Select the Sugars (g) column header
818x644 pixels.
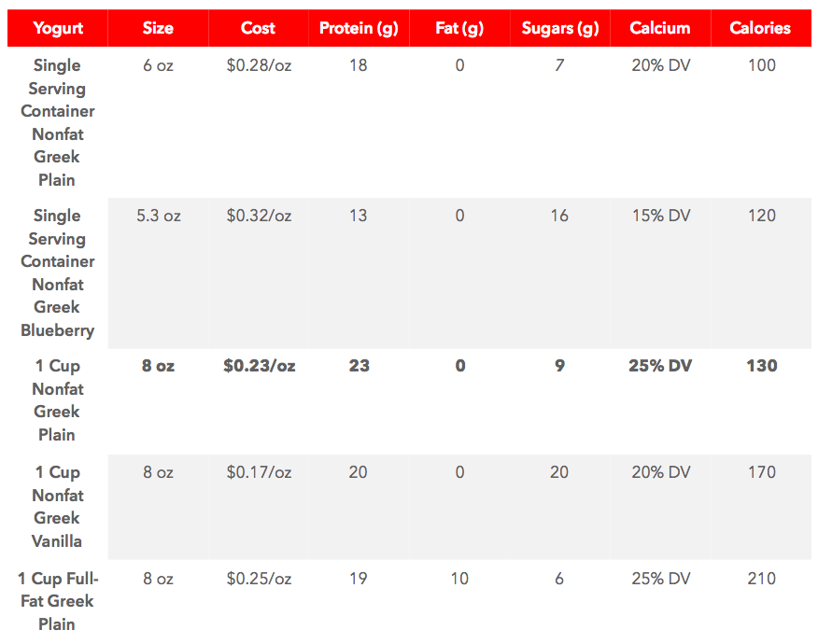click(559, 28)
